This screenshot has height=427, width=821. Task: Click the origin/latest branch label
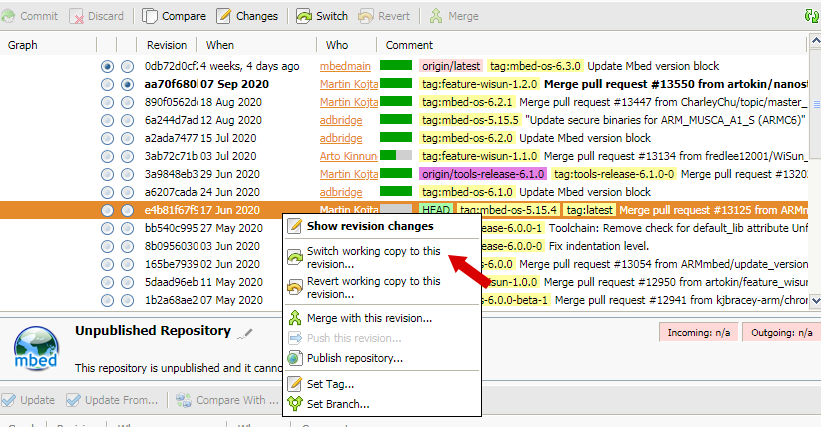point(451,66)
